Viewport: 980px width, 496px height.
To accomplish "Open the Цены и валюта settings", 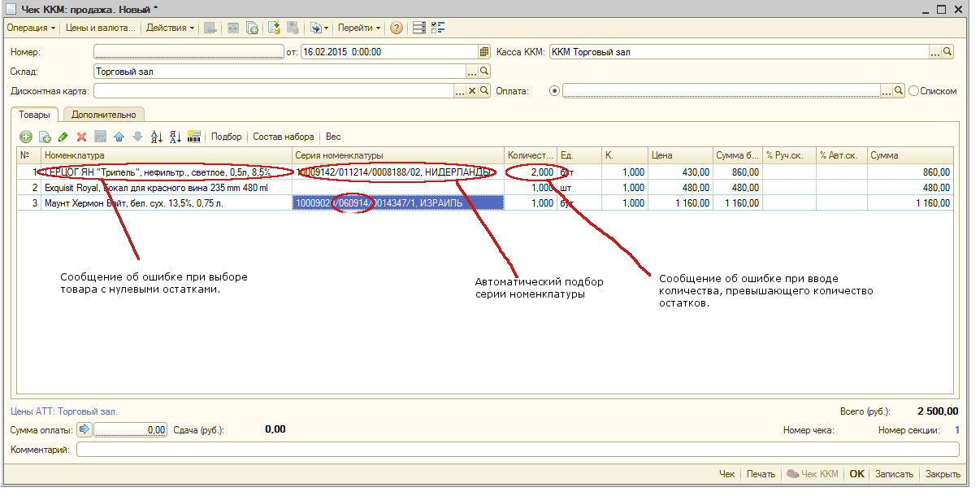I will click(101, 28).
